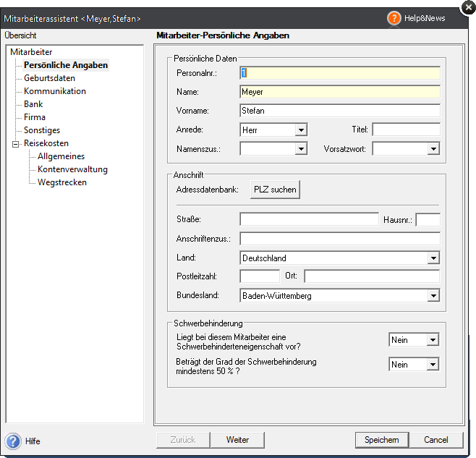This screenshot has width=476, height=458.
Task: Click the Cancel button
Action: [x=436, y=440]
